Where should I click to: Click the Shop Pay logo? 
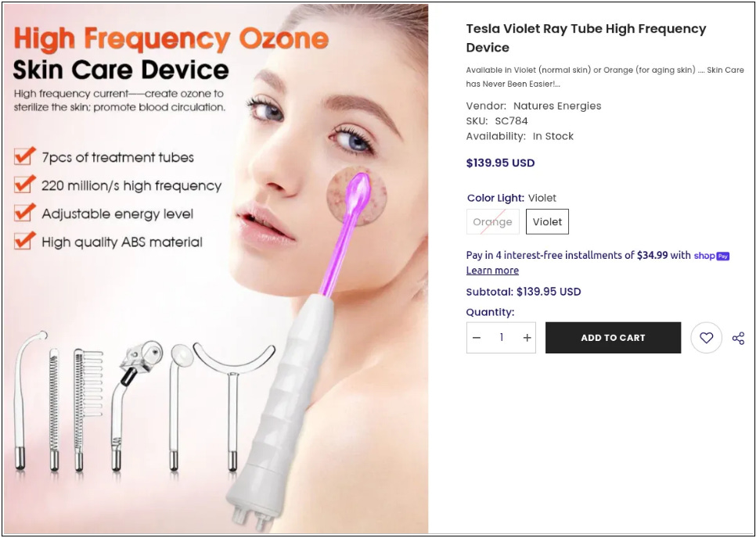coord(711,256)
